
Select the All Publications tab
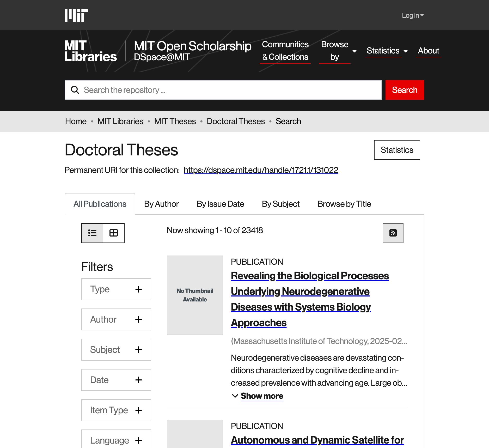point(100,204)
